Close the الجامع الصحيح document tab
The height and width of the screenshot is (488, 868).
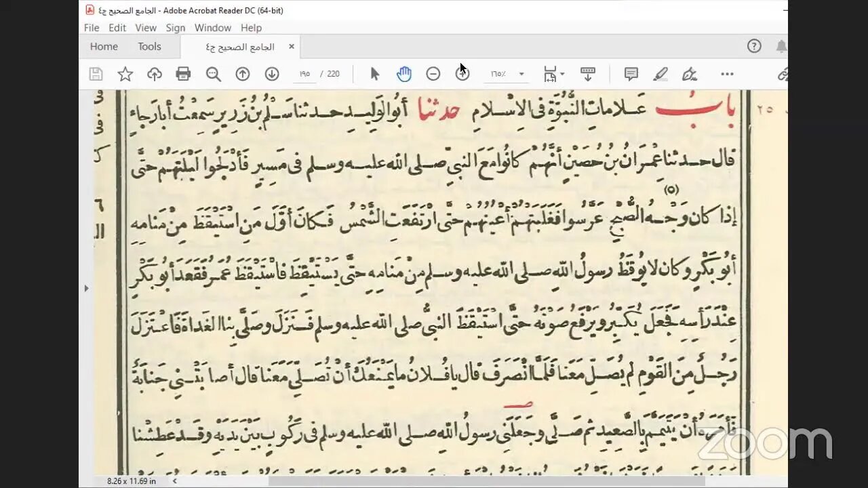[292, 46]
